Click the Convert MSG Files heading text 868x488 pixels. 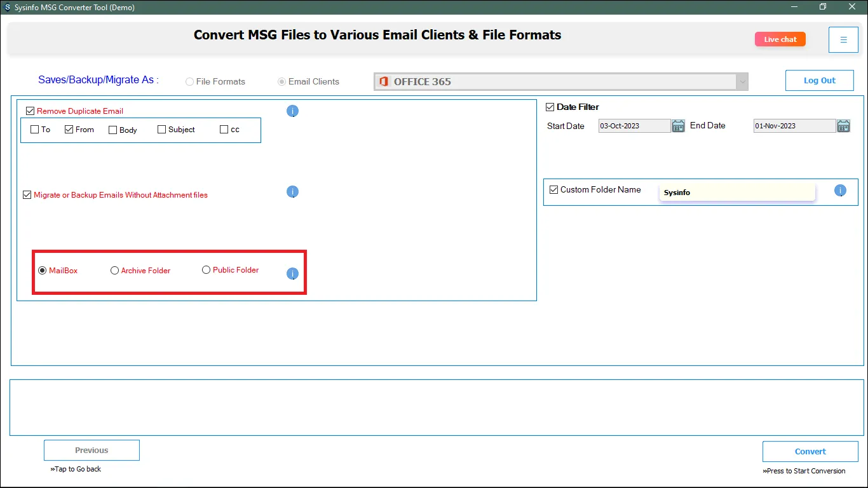[377, 35]
